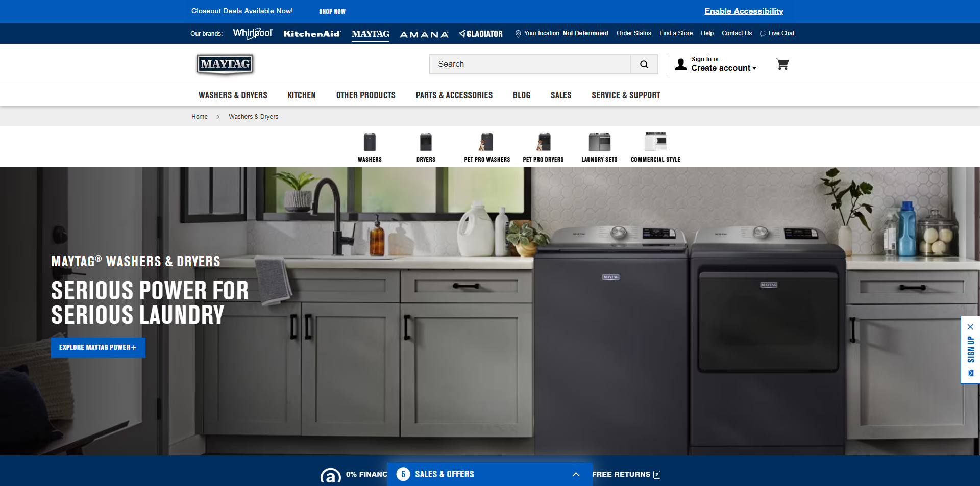Open Pet Pro Washers category
980x486 pixels.
coord(486,147)
